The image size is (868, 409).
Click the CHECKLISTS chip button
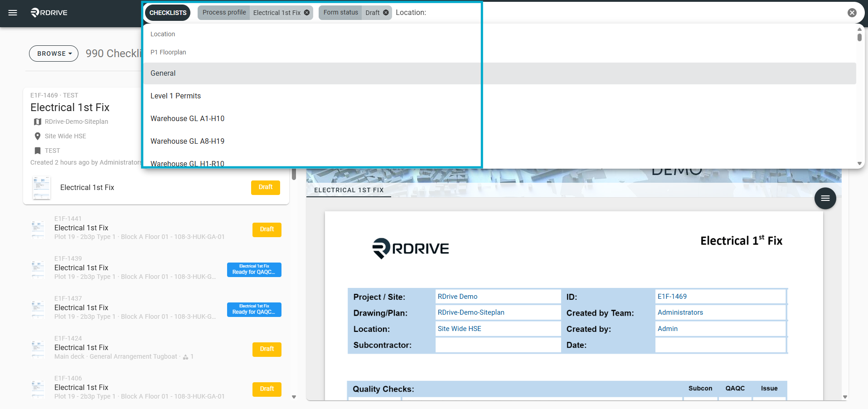pos(168,13)
